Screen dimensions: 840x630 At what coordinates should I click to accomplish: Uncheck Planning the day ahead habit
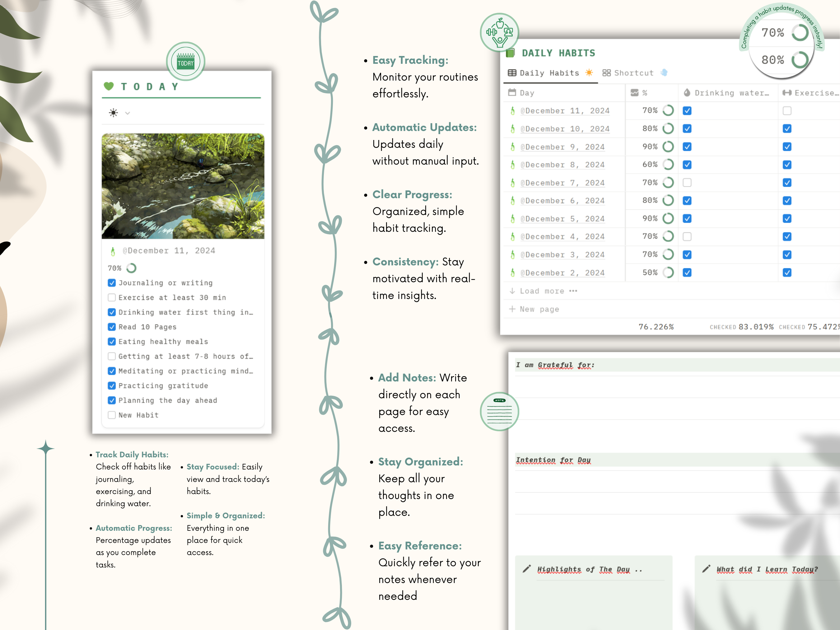[112, 400]
